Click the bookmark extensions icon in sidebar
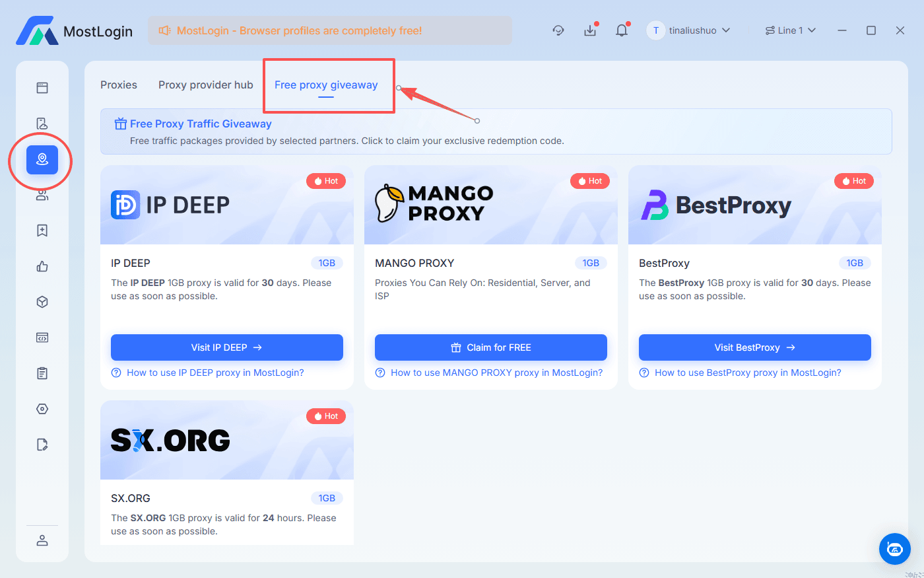 coord(42,230)
